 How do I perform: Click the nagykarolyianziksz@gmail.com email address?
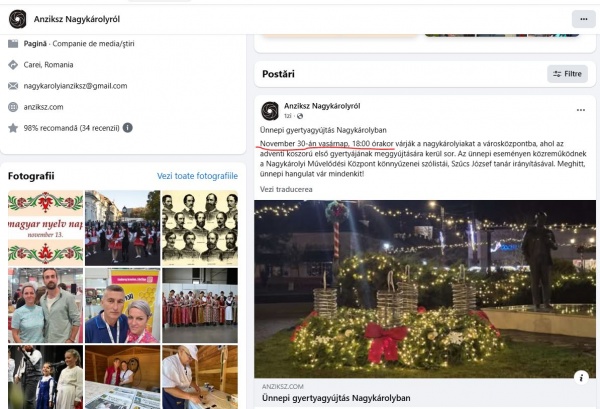(x=75, y=86)
